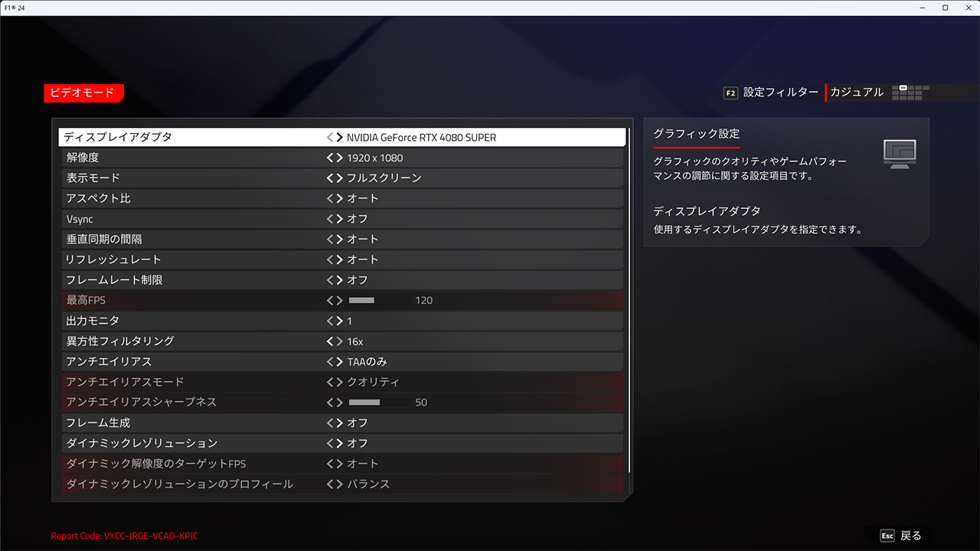Screen dimensions: 980x551
Task: Select the 異方性フィルタリング row label
Action: (120, 341)
